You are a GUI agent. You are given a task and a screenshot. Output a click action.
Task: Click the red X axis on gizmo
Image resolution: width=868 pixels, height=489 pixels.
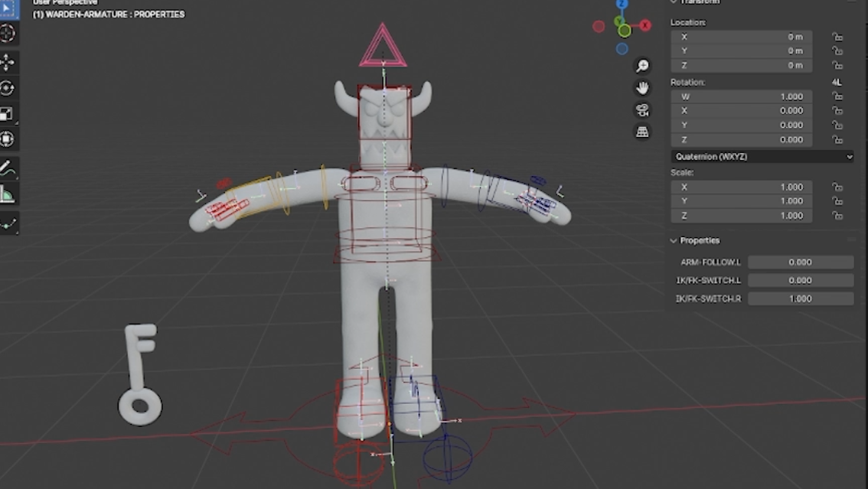coord(645,25)
